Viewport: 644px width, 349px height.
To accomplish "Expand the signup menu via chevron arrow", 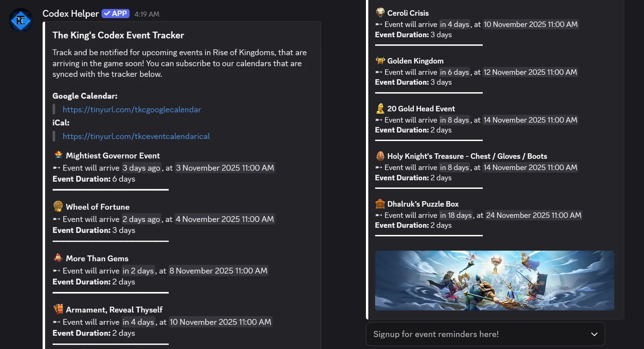I will click(594, 334).
